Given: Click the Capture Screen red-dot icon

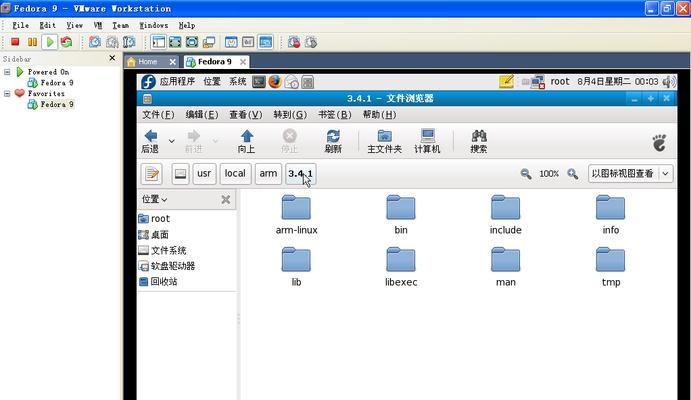Looking at the screenshot, I should click(294, 42).
